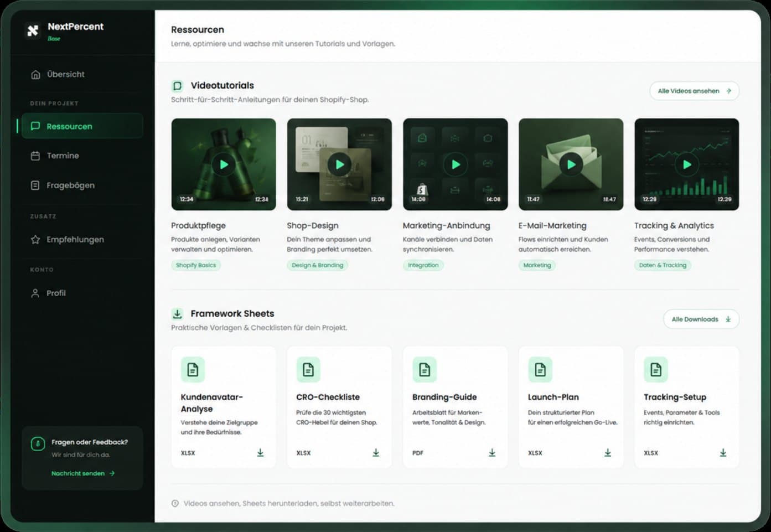The height and width of the screenshot is (532, 771).
Task: Click Alle Downloads button
Action: 701,319
